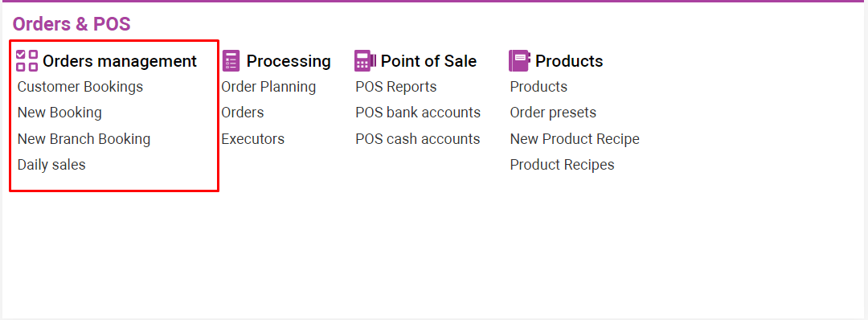This screenshot has width=868, height=320.
Task: Select the Orders management heading
Action: point(120,61)
